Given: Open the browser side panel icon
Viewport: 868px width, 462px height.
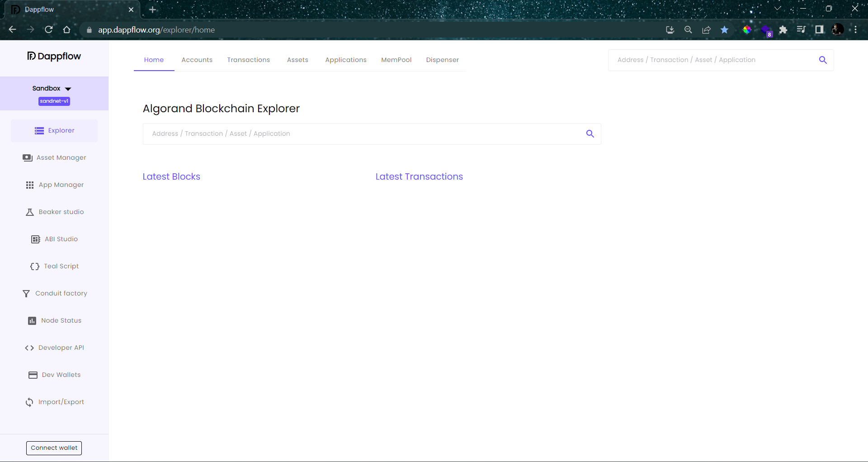Looking at the screenshot, I should [x=819, y=30].
